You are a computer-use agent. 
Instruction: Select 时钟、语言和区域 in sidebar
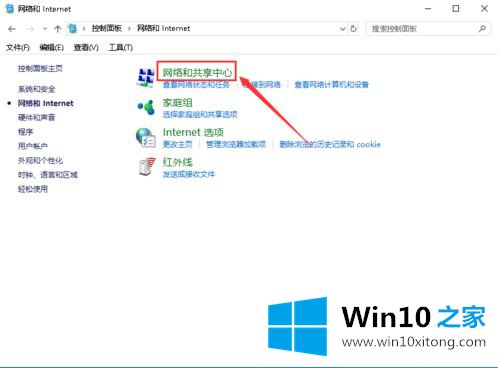tap(48, 175)
